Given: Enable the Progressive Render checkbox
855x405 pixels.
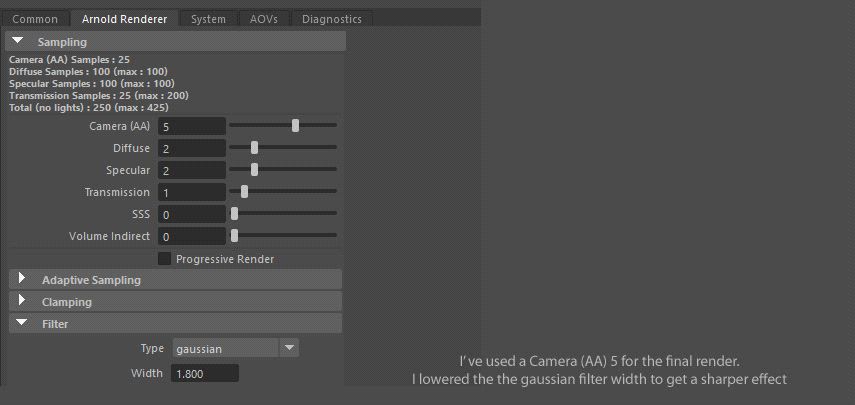Looking at the screenshot, I should pos(164,259).
